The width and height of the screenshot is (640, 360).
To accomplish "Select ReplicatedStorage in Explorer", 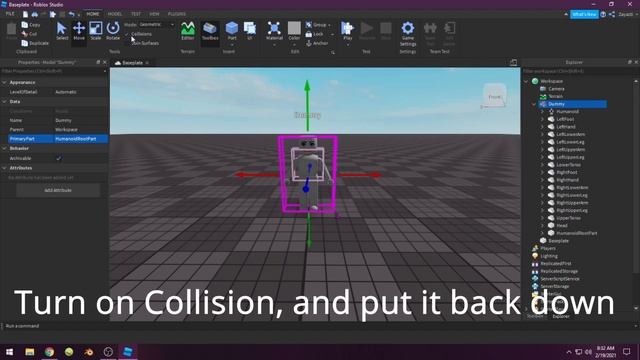I will pyautogui.click(x=559, y=271).
